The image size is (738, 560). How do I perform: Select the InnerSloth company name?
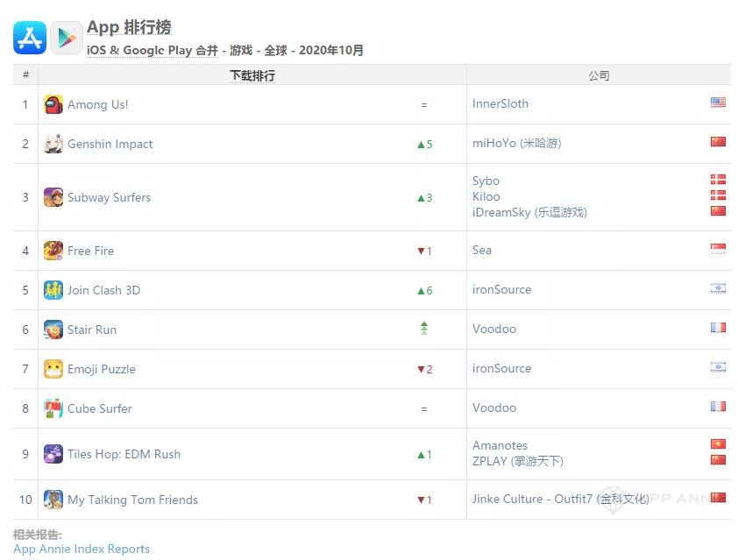click(x=500, y=103)
